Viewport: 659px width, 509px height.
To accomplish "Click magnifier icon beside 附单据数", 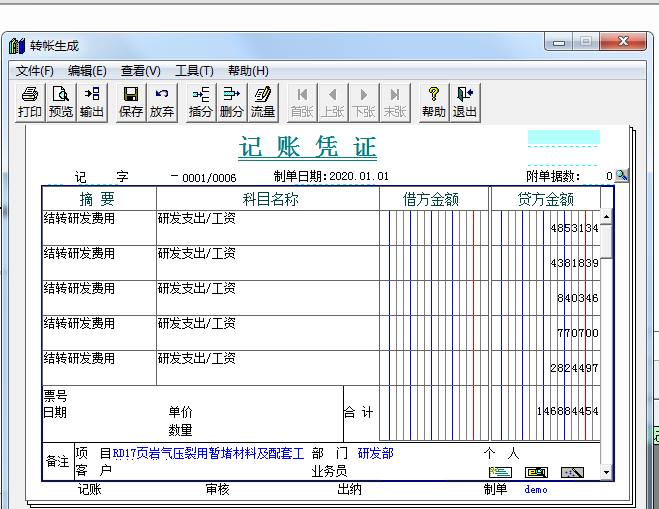I will (622, 175).
